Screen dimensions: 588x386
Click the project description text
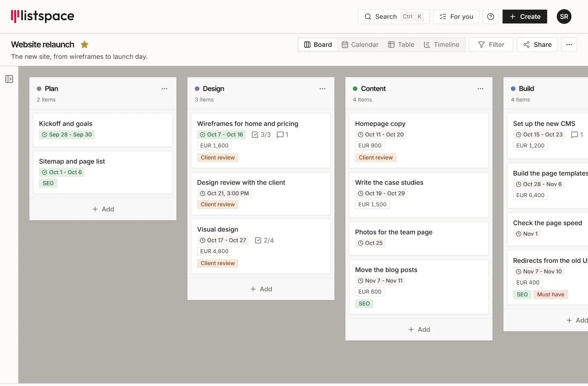click(x=79, y=57)
